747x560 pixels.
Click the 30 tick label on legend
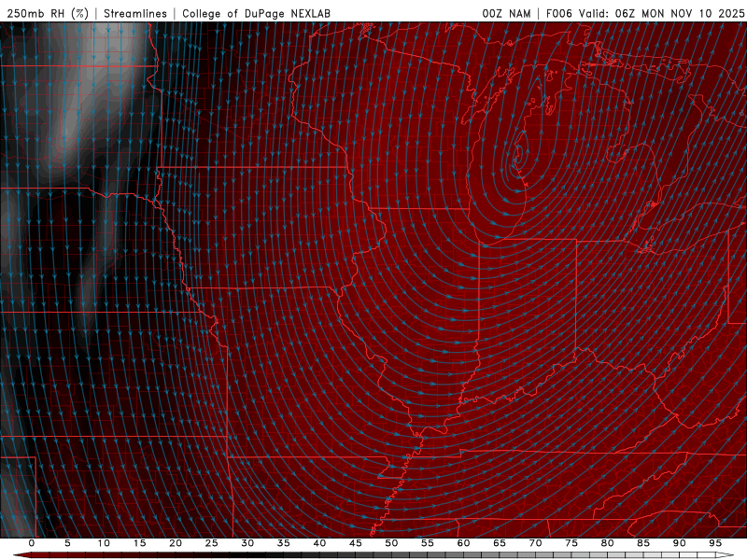pos(247,543)
